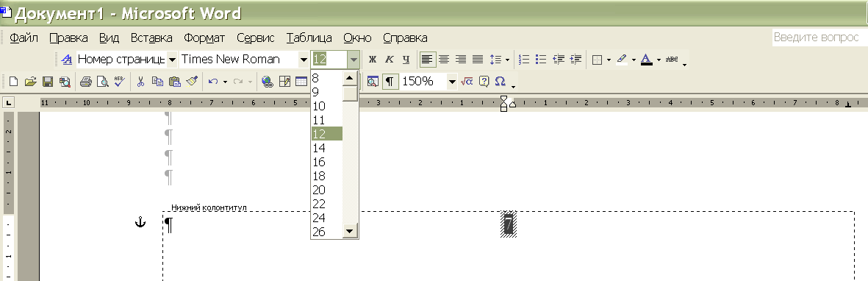This screenshot has height=281, width=868.
Task: Toggle show paragraph marks (¶) button
Action: click(x=390, y=82)
